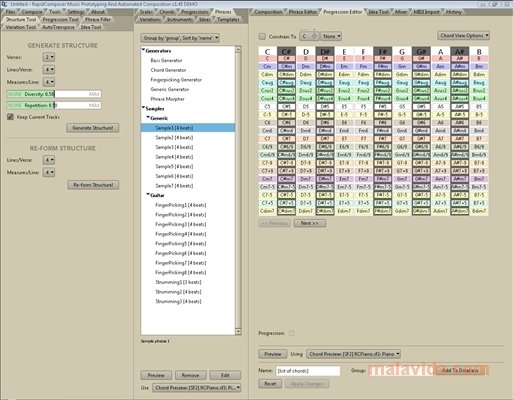Switch to the Phrase Editor tab

pyautogui.click(x=303, y=12)
